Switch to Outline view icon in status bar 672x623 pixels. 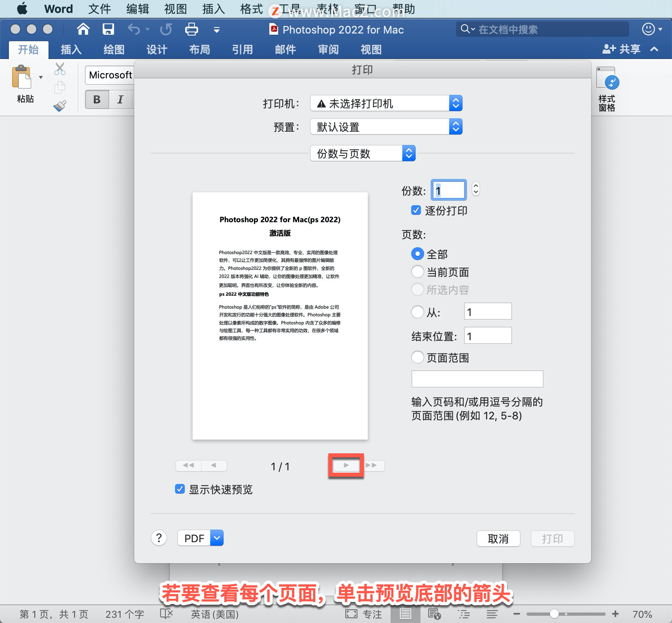[x=464, y=614]
